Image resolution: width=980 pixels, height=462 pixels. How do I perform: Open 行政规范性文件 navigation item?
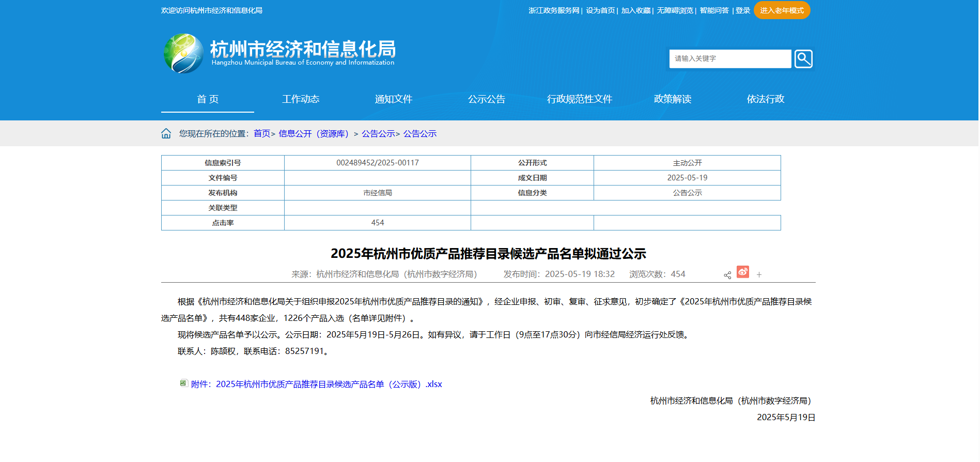point(580,99)
